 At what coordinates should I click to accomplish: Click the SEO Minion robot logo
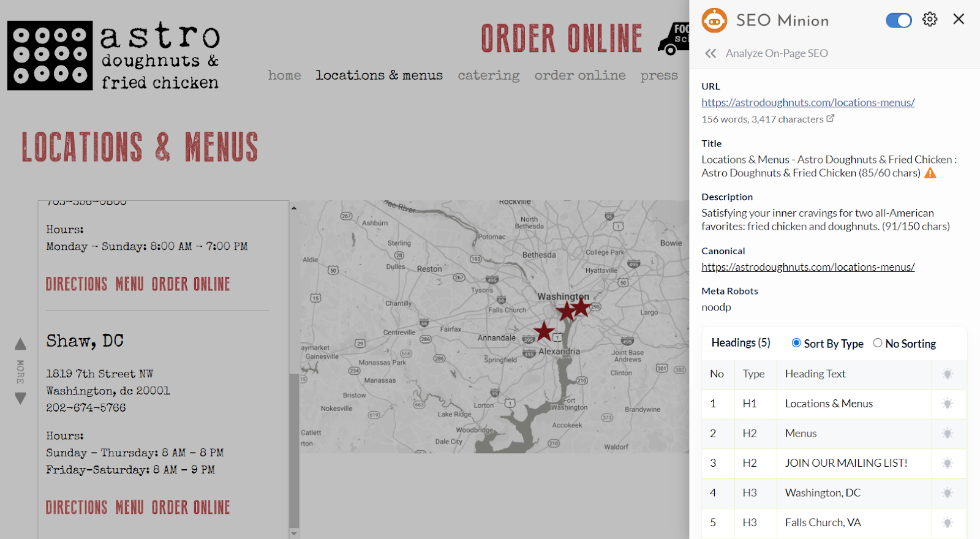click(714, 20)
